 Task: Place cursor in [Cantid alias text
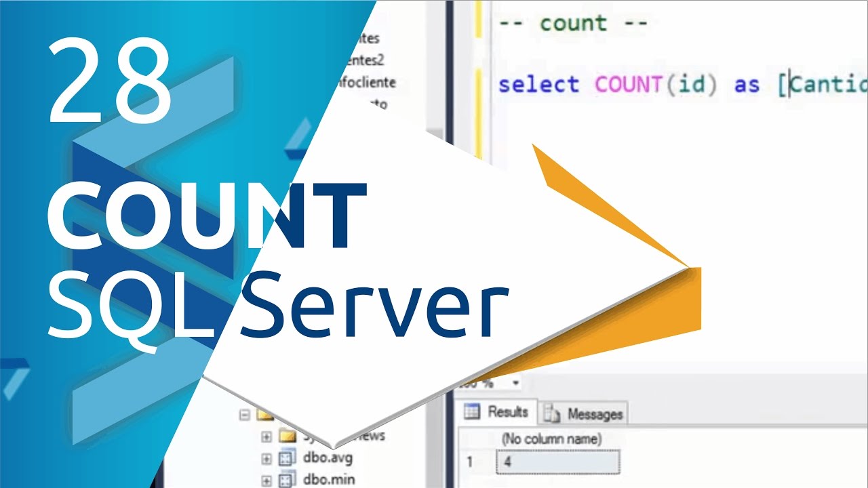click(823, 85)
